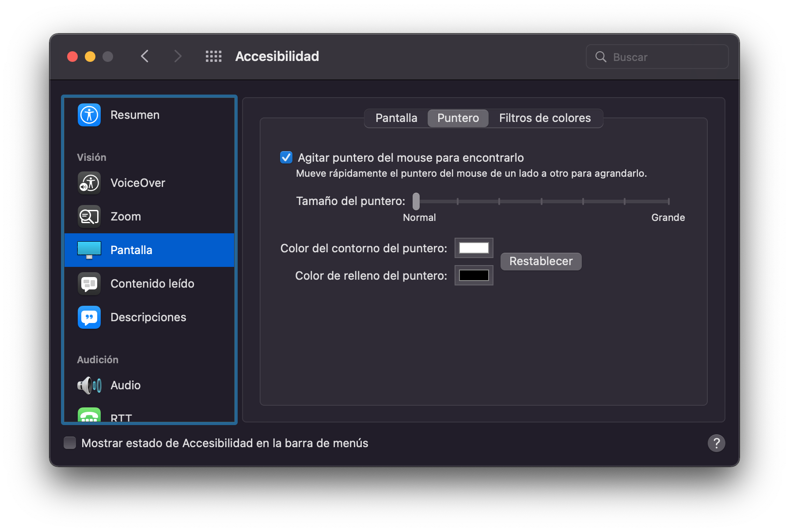Open the pointer outline color swatch
Viewport: 789px width, 532px height.
pos(474,248)
